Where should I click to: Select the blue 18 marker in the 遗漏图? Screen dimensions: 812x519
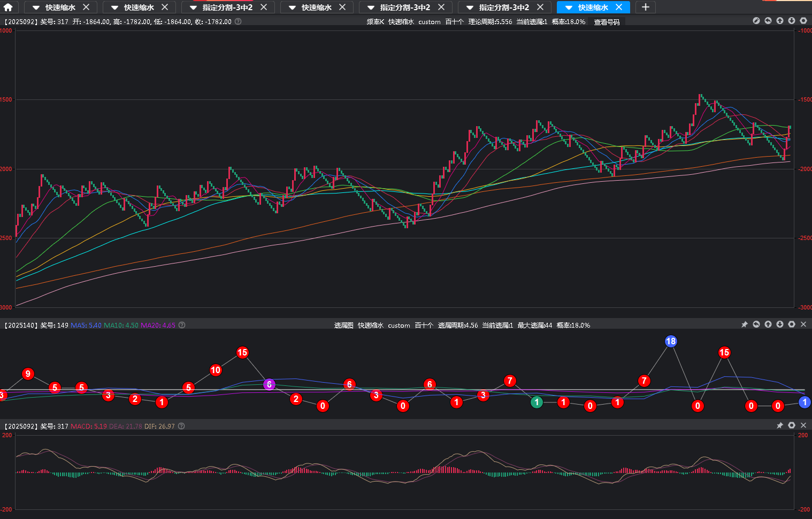671,341
